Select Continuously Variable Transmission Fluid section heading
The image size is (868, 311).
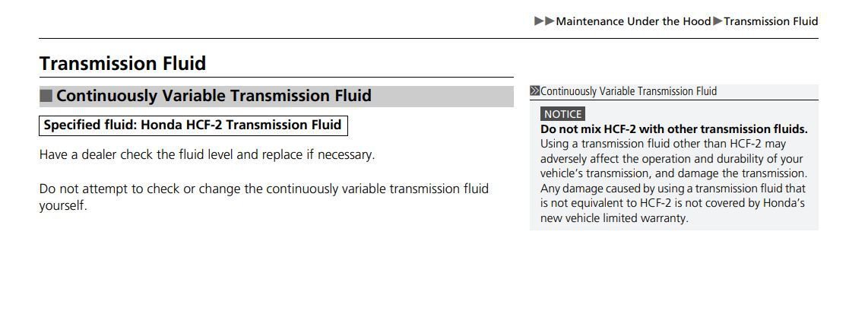click(x=214, y=96)
